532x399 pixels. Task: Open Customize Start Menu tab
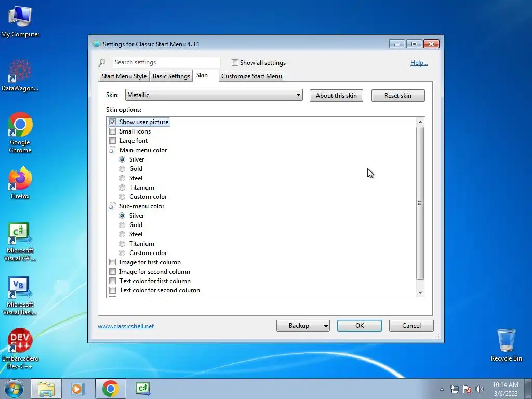251,76
